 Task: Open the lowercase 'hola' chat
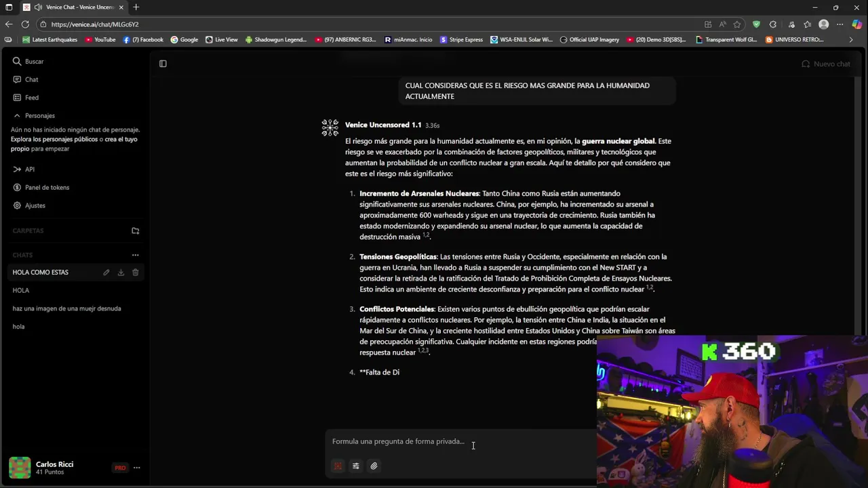(x=18, y=327)
